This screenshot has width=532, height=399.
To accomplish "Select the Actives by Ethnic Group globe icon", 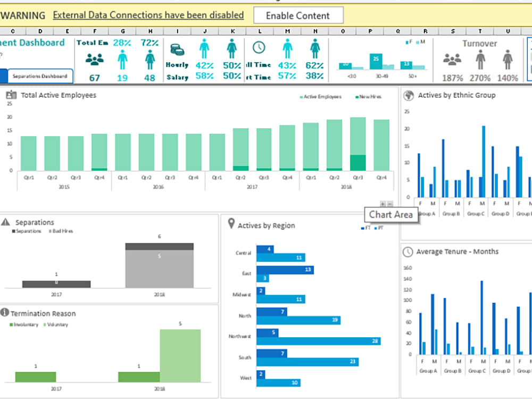I will tap(407, 95).
